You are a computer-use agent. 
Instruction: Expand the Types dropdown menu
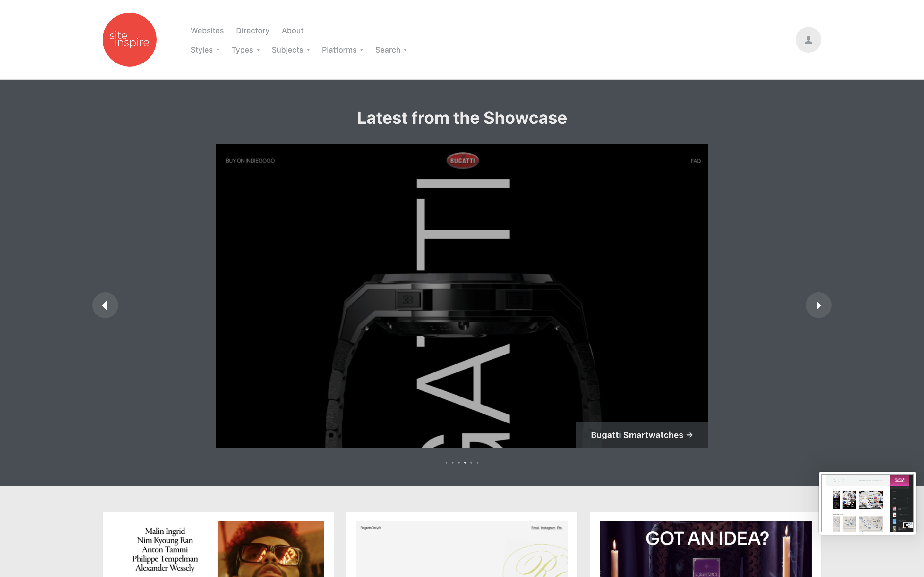click(x=245, y=50)
